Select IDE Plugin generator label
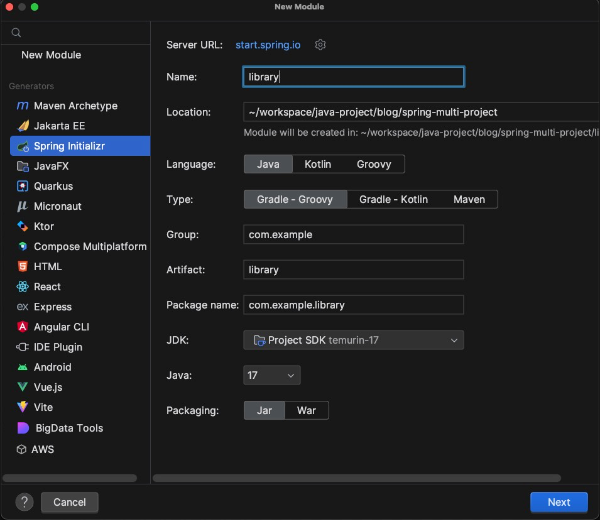 click(x=58, y=347)
